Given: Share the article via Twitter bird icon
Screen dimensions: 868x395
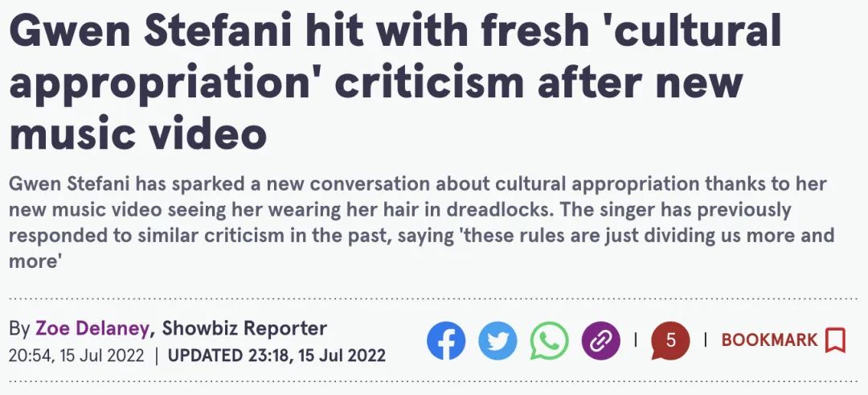Looking at the screenshot, I should 497,340.
